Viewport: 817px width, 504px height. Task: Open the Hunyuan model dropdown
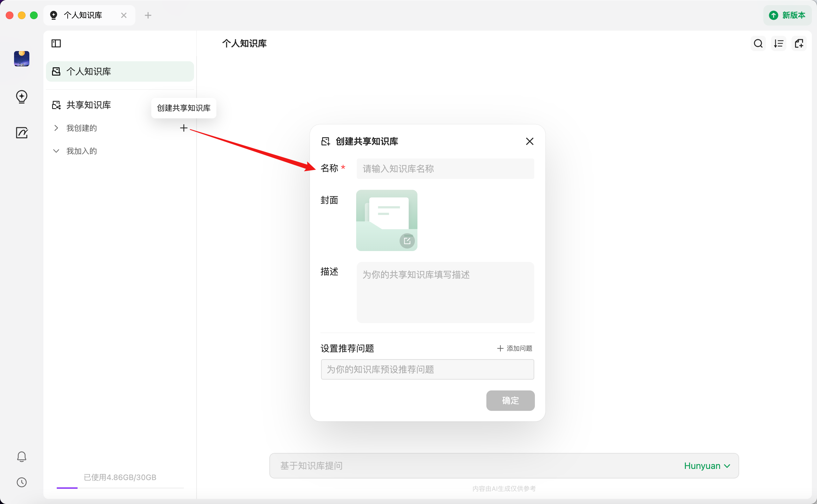coord(707,466)
